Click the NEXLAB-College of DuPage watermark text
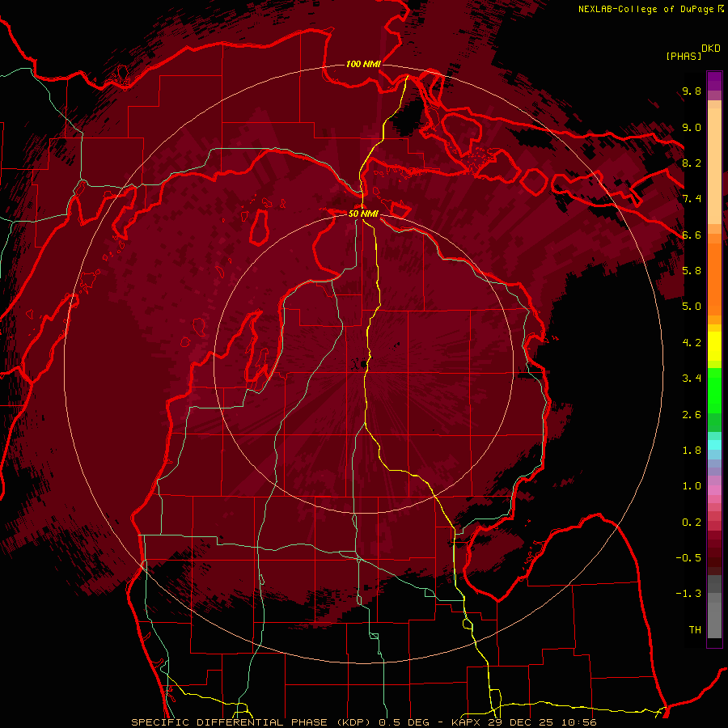Screen dimensions: 728x728 [648, 9]
